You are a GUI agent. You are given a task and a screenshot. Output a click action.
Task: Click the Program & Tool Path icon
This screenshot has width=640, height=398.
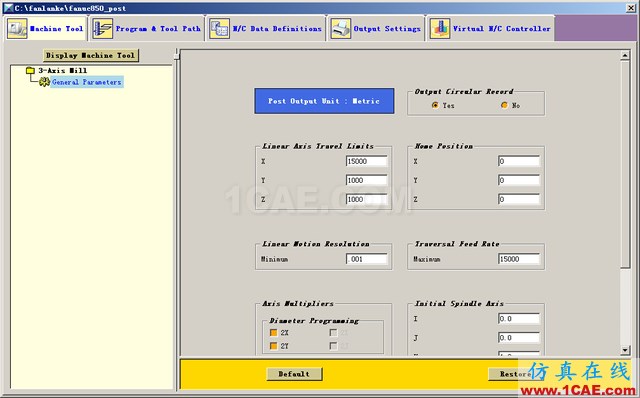click(x=102, y=29)
